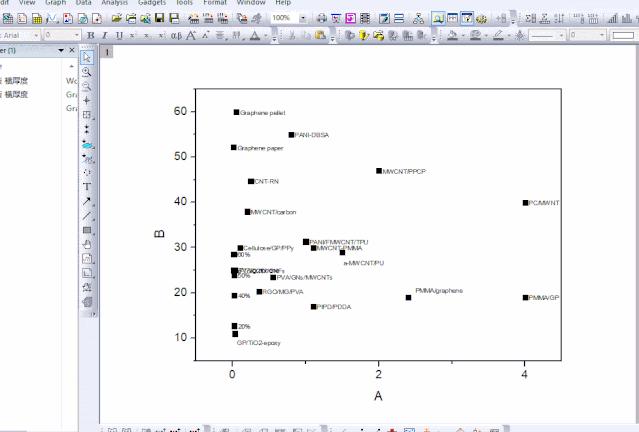This screenshot has width=639, height=432.
Task: Click the Recalculate running-figure icon
Action: (x=256, y=18)
